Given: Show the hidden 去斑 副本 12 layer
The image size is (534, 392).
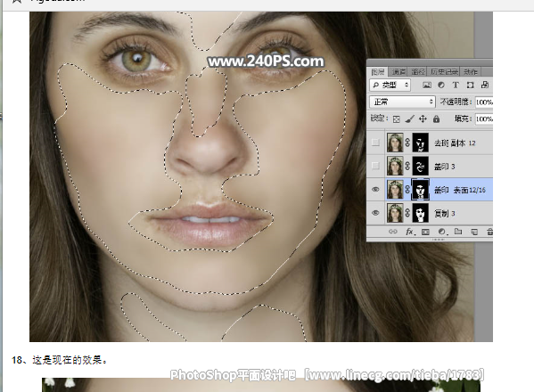Looking at the screenshot, I should coord(375,143).
